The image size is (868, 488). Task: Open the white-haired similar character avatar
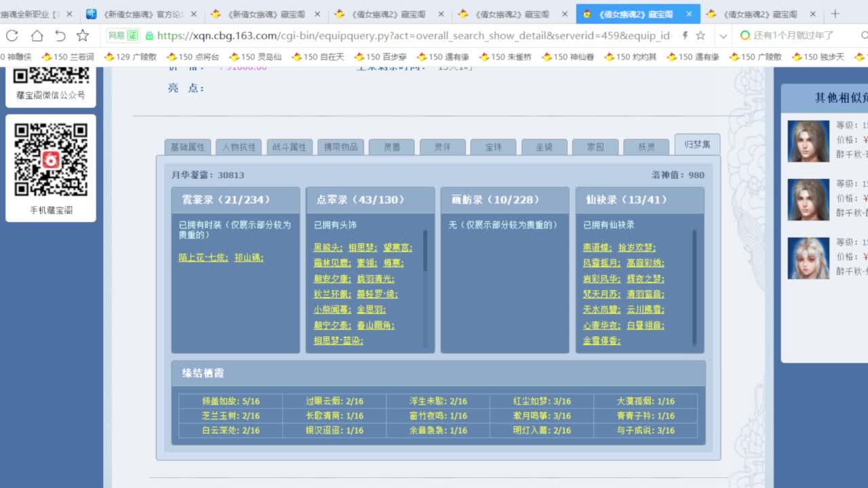pos(808,258)
